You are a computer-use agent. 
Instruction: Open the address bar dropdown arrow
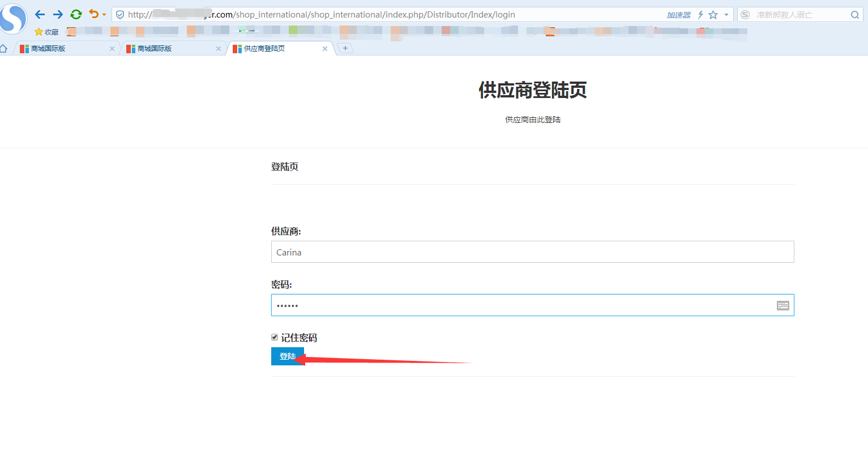pyautogui.click(x=726, y=15)
